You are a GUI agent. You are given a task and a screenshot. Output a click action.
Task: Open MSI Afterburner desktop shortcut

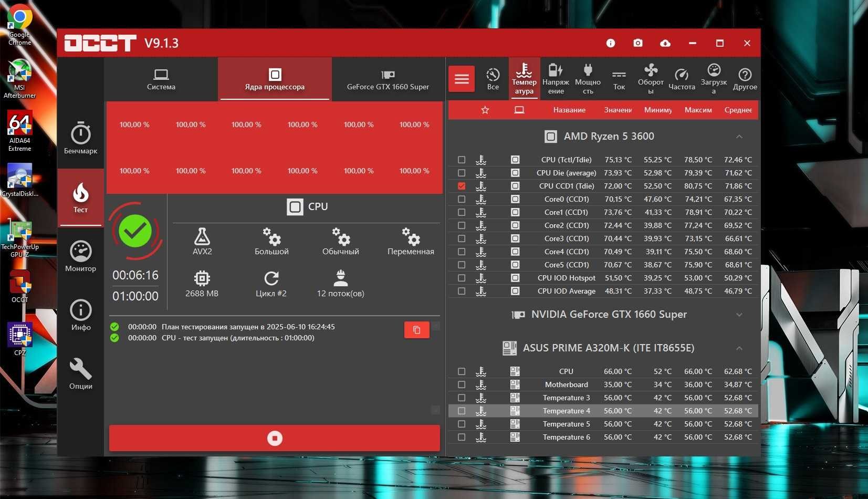tap(19, 79)
